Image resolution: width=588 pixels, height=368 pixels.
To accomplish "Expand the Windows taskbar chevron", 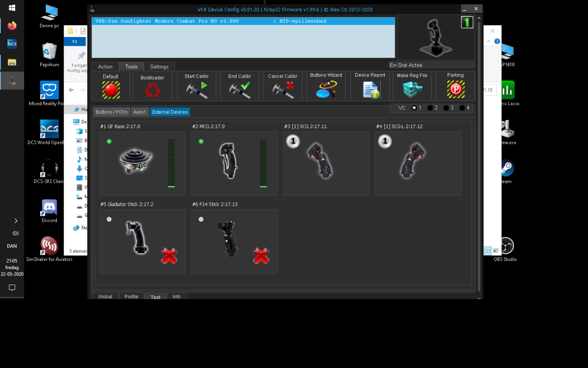I will 16,221.
